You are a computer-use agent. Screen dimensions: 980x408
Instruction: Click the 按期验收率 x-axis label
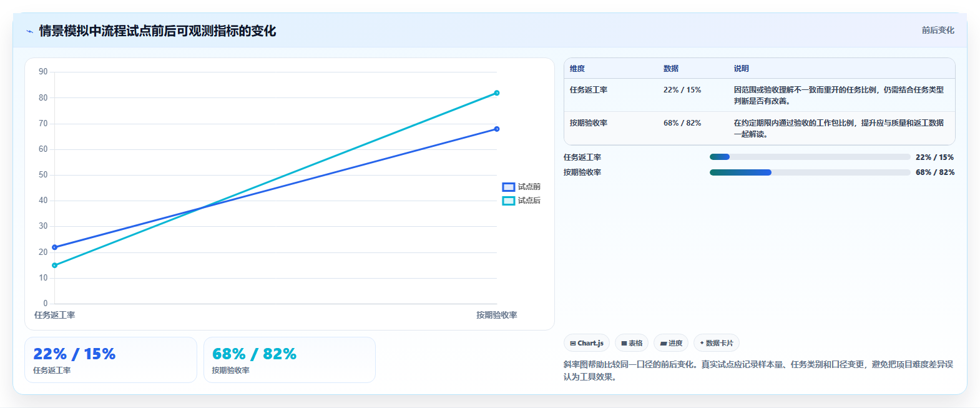[497, 315]
